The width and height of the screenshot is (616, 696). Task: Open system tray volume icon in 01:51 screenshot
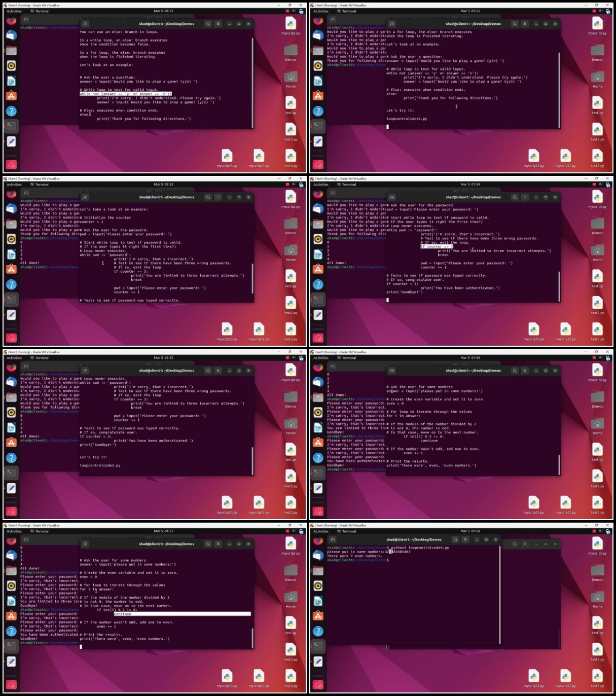tap(295, 11)
